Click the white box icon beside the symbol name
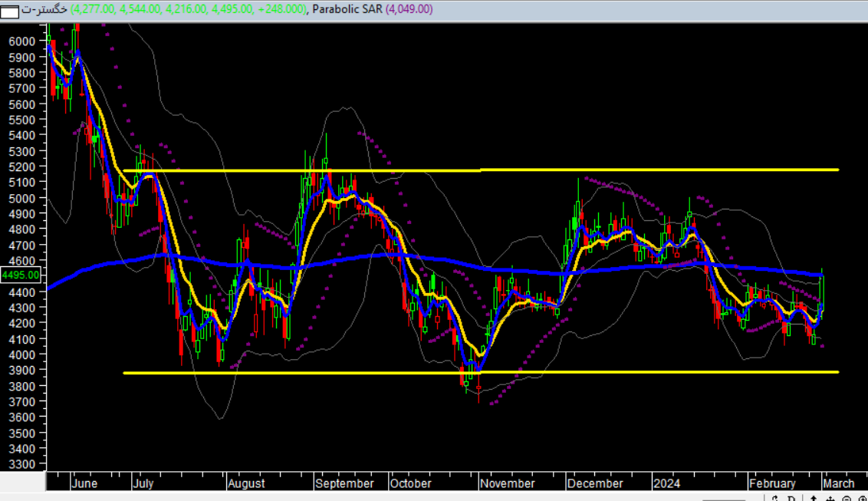Viewport: 868px width, 501px height. [9, 11]
